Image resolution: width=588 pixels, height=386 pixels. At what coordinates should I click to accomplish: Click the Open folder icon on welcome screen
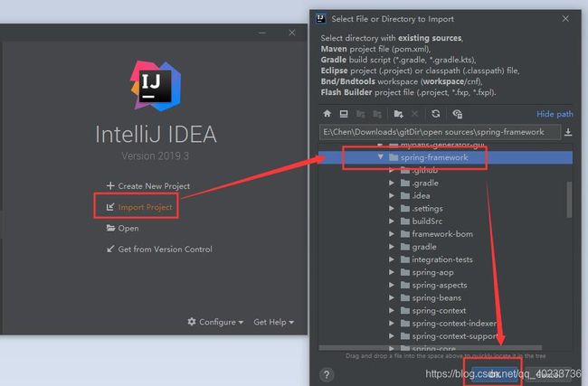(x=110, y=228)
